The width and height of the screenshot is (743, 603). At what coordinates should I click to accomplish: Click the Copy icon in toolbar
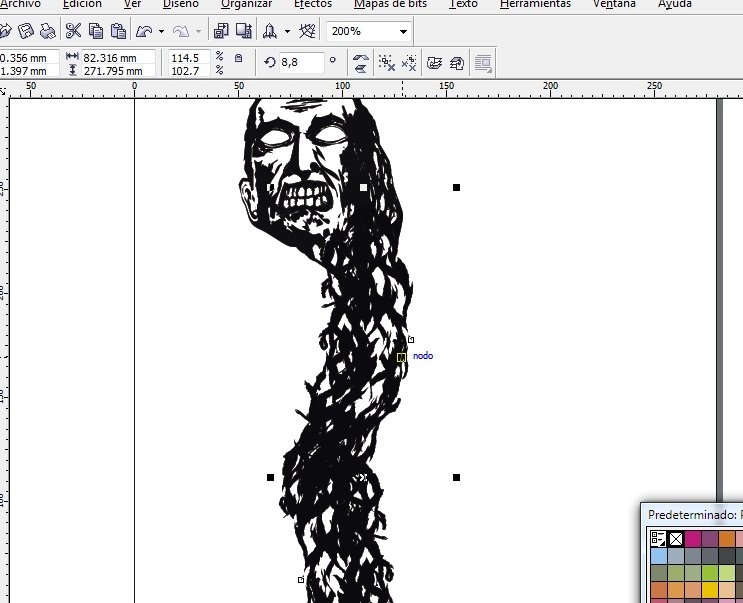96,31
